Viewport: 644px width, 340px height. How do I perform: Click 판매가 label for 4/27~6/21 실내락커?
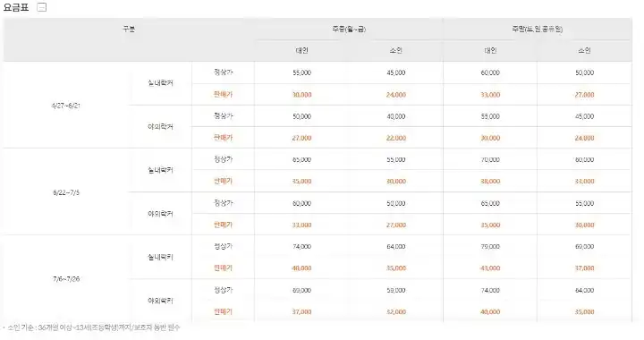click(x=223, y=95)
